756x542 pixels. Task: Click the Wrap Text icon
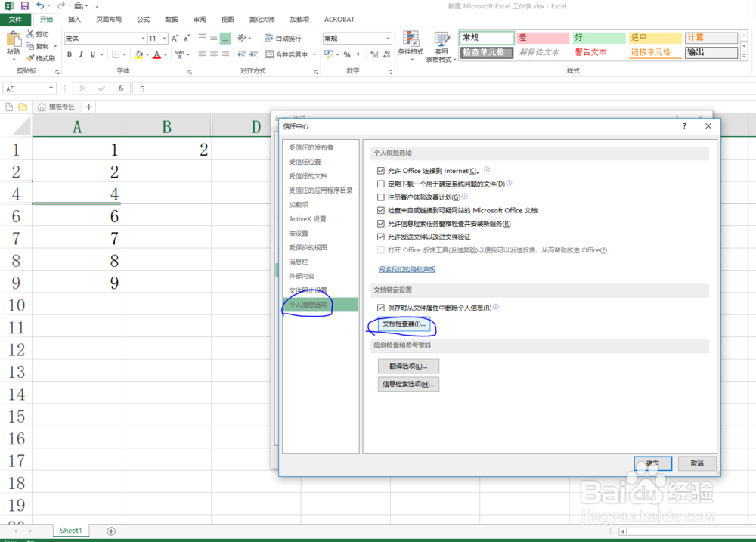[269, 38]
